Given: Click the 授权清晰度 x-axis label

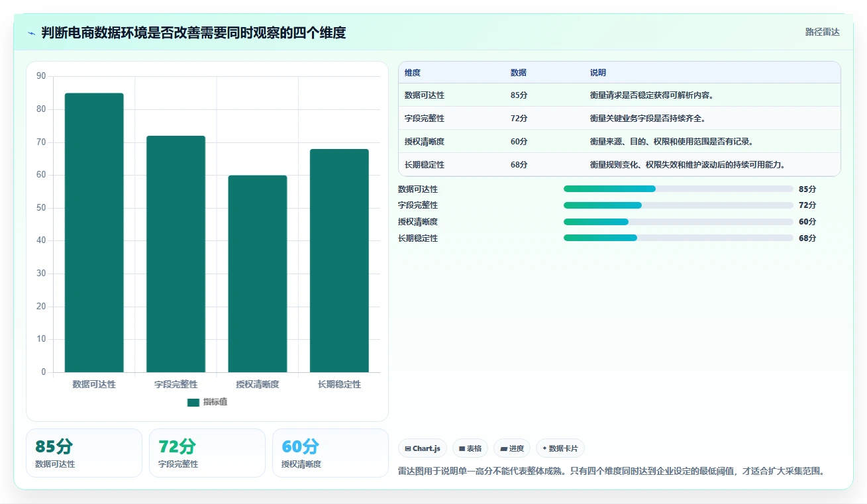Looking at the screenshot, I should pyautogui.click(x=258, y=384).
